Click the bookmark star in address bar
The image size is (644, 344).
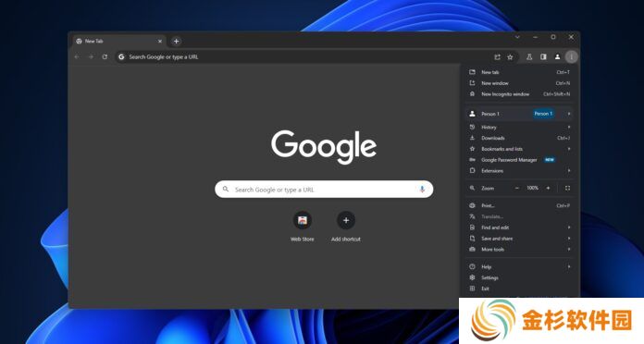point(510,57)
